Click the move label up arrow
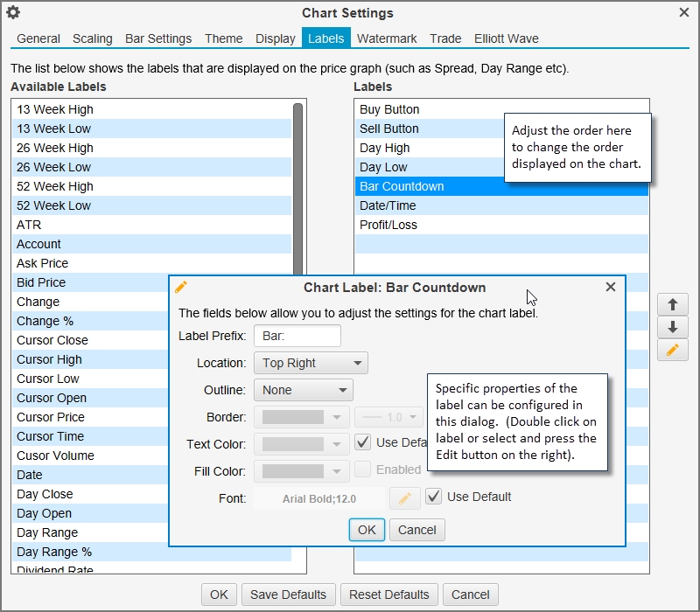The width and height of the screenshot is (700, 612). (672, 304)
